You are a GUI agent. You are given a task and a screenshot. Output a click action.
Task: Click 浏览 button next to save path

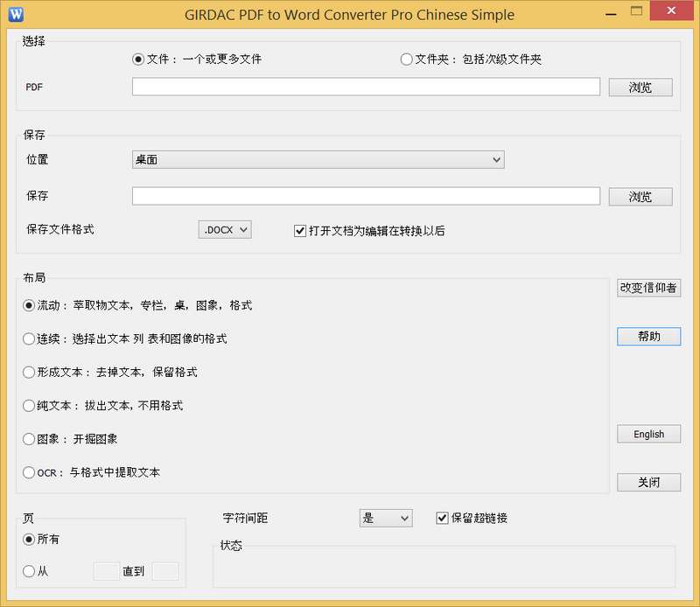pos(640,197)
